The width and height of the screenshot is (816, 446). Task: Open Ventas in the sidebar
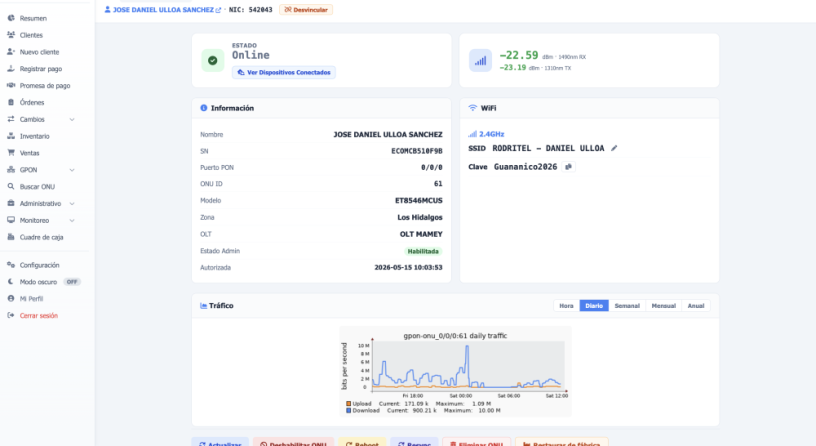point(29,153)
